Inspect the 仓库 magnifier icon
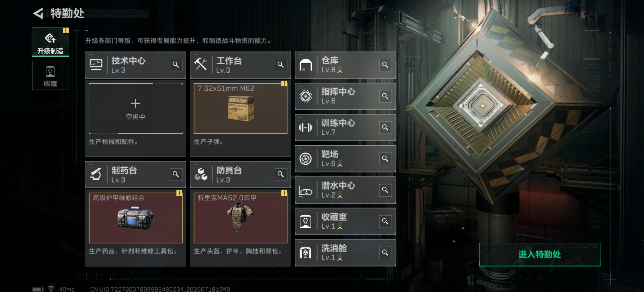 coord(385,65)
